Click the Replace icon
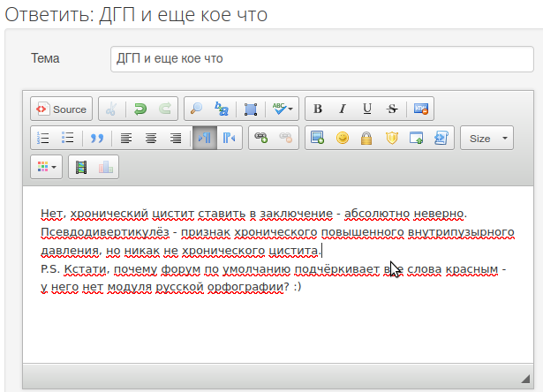 click(x=222, y=109)
